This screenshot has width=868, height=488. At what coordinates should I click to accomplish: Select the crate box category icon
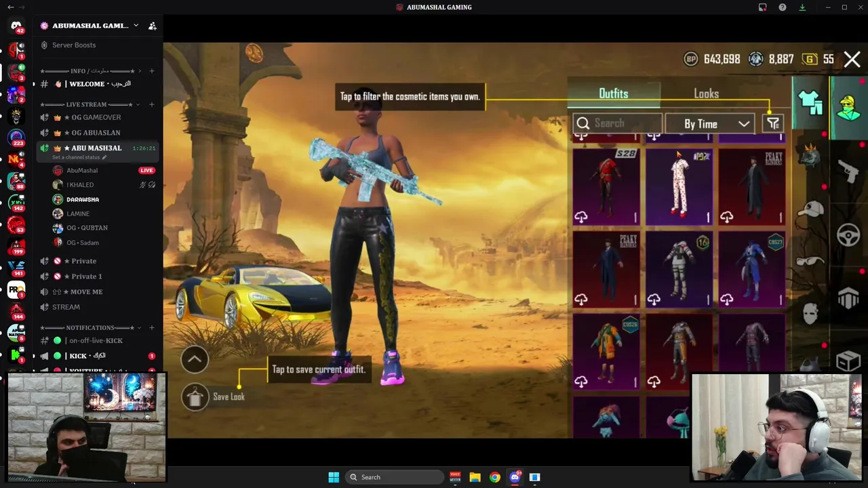pos(848,361)
